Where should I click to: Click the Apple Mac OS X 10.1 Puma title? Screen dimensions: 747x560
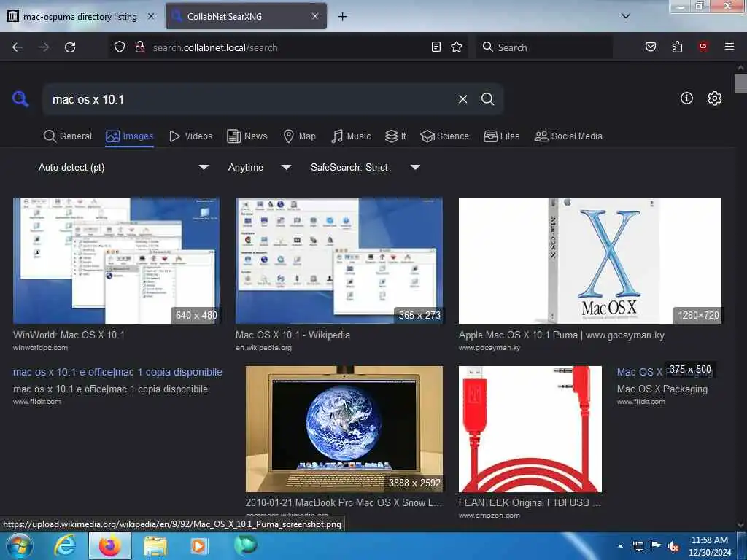561,335
